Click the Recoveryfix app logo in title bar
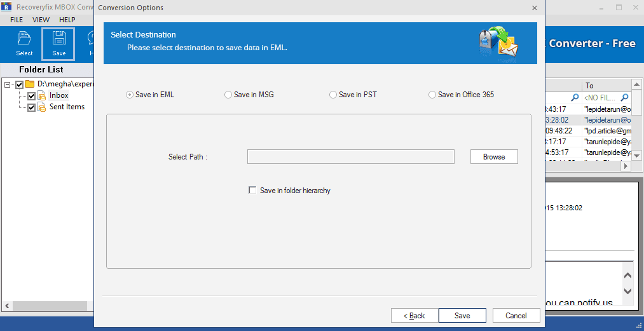Image resolution: width=644 pixels, height=331 pixels. (6, 6)
